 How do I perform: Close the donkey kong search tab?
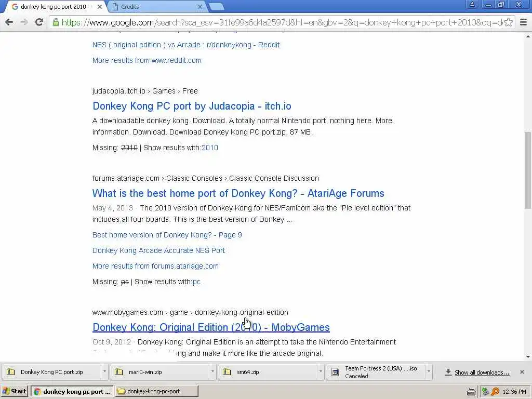pyautogui.click(x=100, y=6)
